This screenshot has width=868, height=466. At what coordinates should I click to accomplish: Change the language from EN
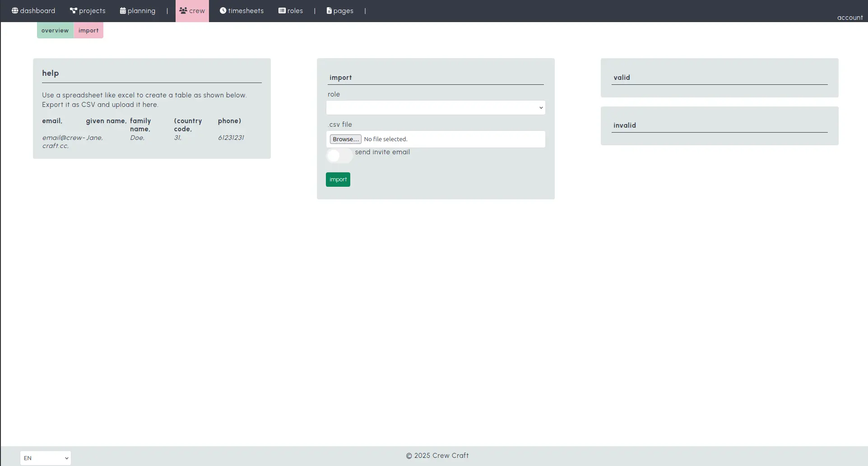(x=45, y=458)
